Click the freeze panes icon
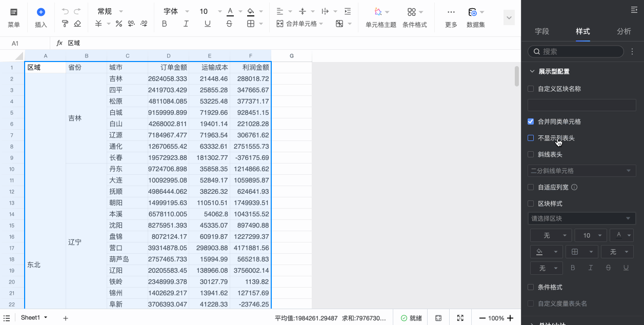This screenshot has width=644, height=325. (339, 24)
